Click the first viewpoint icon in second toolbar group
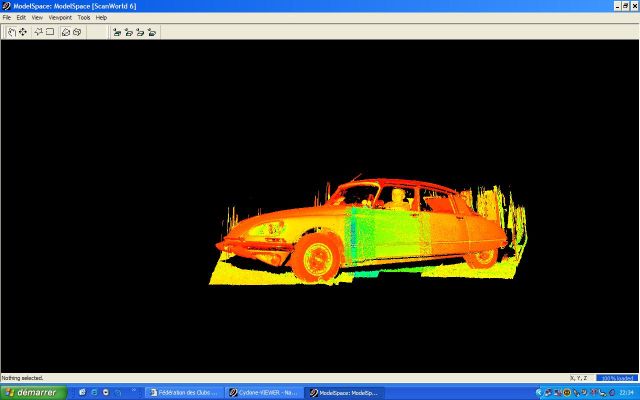Screen dimensions: 640x400 coord(117,32)
